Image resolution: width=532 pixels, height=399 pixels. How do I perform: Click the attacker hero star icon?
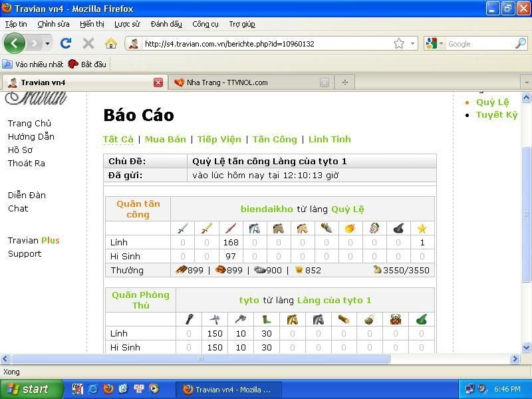[x=422, y=228]
